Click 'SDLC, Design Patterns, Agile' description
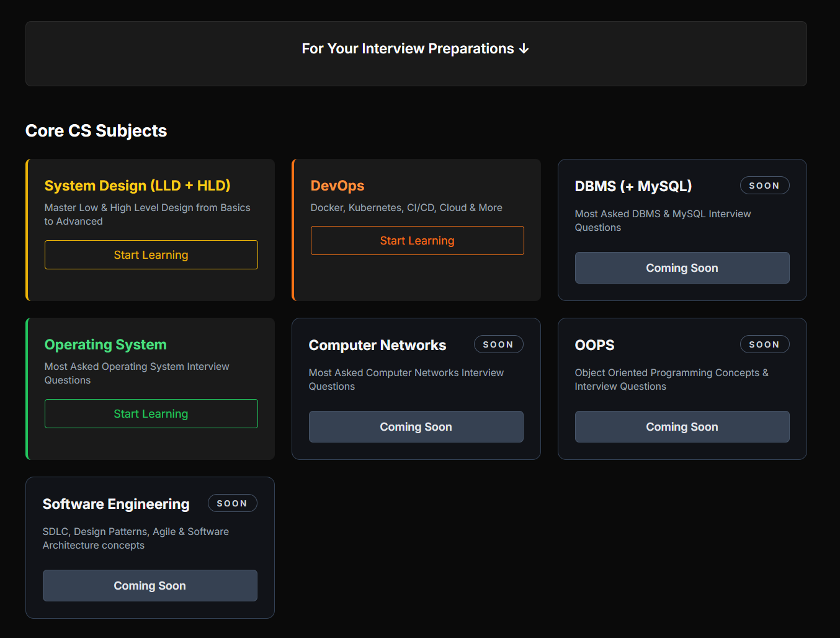The image size is (840, 638). [136, 538]
